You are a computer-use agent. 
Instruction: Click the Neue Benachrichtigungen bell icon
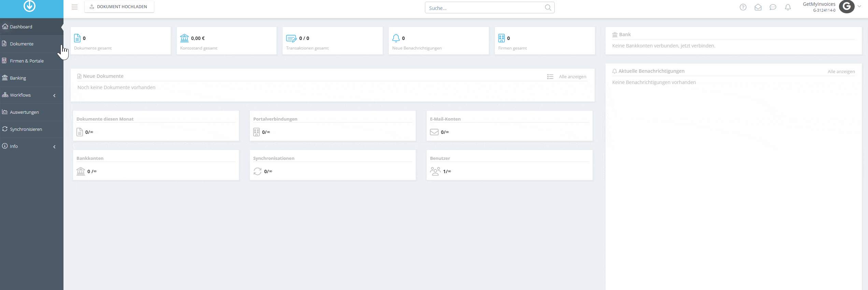(x=396, y=38)
